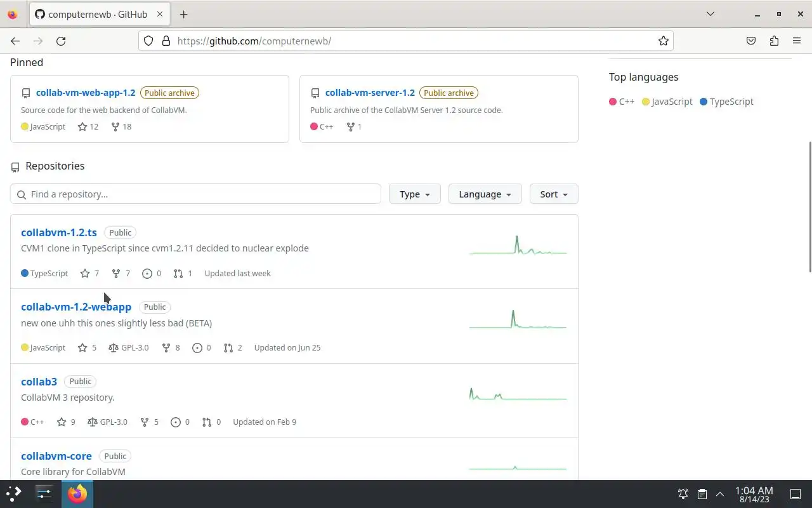This screenshot has height=508, width=812.
Task: Click stars count 5 on collab-vm-1.2-webapp
Action: pyautogui.click(x=87, y=347)
